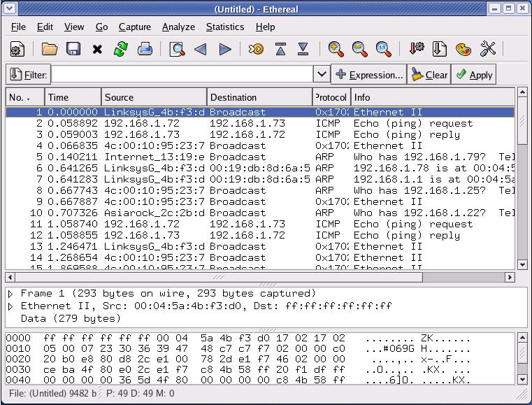This screenshot has width=532, height=405.
Task: Find packet with magnifier page icon
Action: (x=177, y=49)
